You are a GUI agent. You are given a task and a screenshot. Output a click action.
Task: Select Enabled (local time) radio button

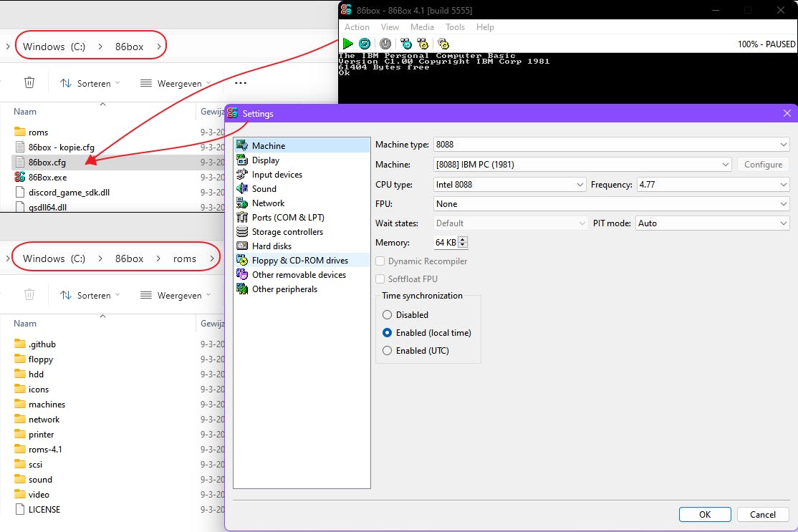[387, 333]
